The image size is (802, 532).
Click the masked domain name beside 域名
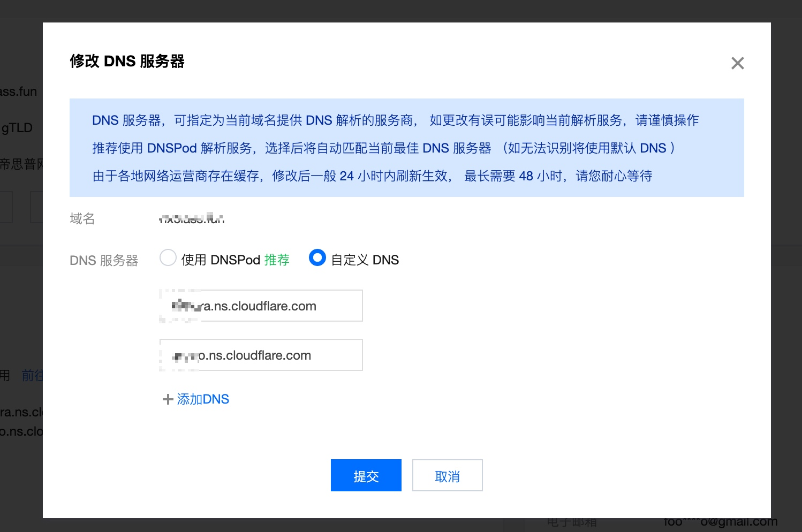[x=192, y=218]
